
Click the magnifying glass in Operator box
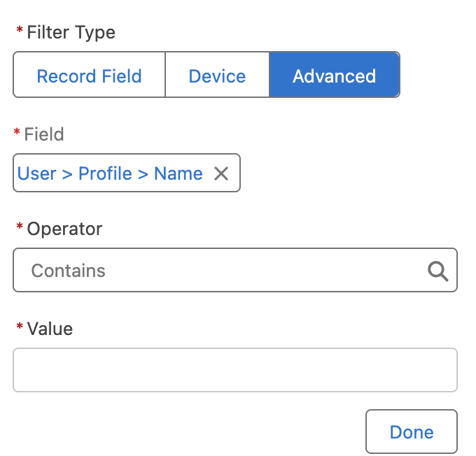tap(438, 271)
